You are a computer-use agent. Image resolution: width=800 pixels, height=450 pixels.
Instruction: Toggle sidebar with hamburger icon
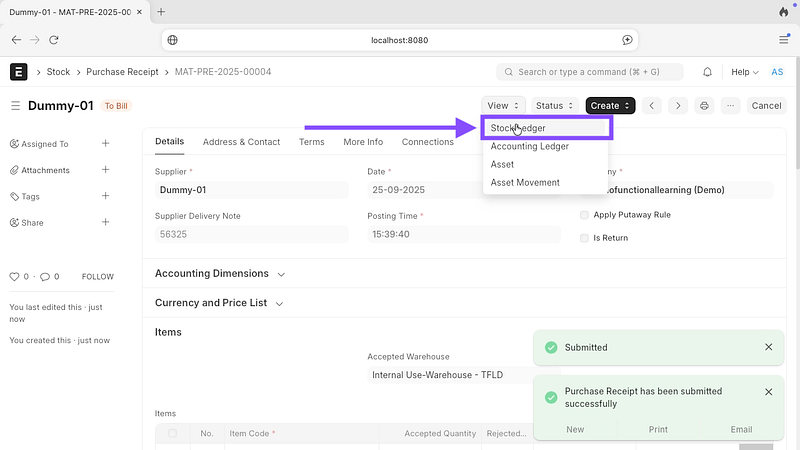15,106
